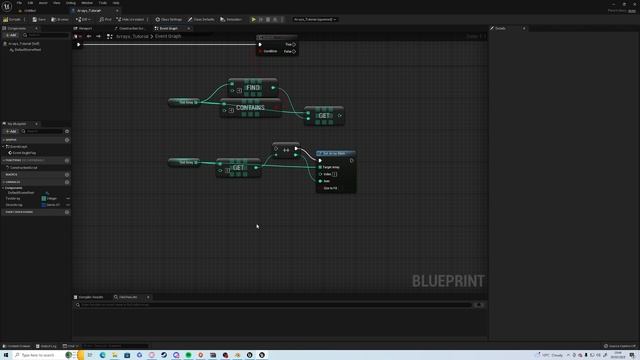Viewport: 640px width, 360px height.
Task: Select the upper GET array node
Action: coord(324,116)
